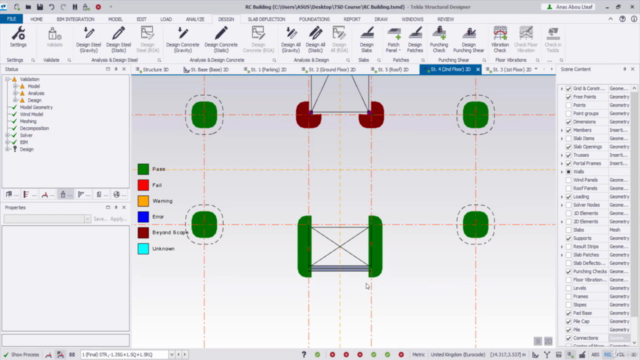Screen dimensions: 640x360
Task: Toggle the Dimensions checkbox
Action: point(569,122)
